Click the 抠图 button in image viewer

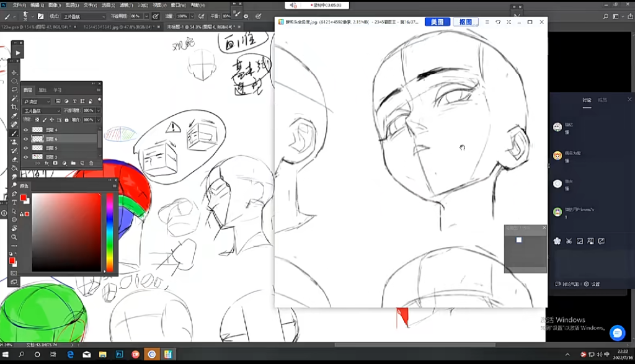pyautogui.click(x=466, y=22)
